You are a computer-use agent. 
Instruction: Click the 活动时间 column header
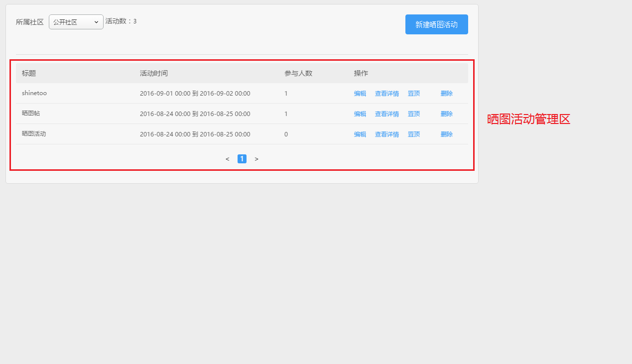tap(153, 73)
